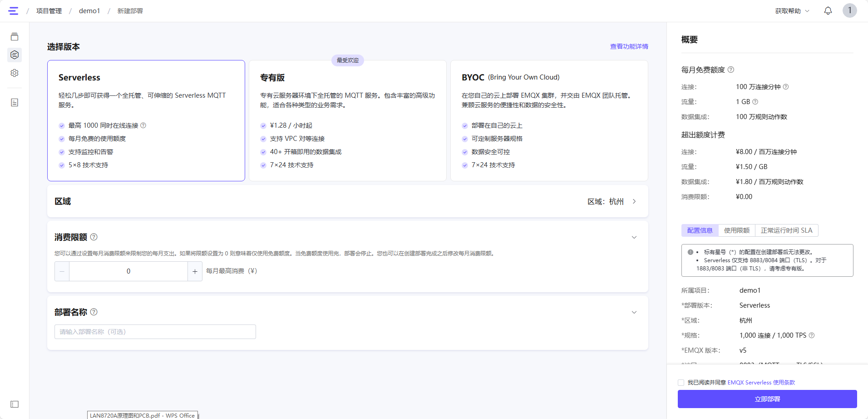
Task: Collapse the 消费限额 section chevron
Action: (634, 237)
